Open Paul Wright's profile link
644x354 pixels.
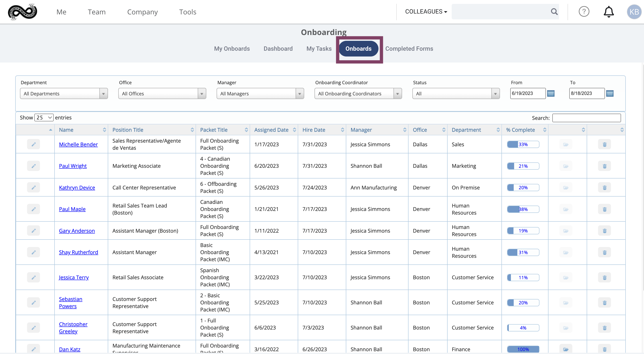tap(73, 166)
